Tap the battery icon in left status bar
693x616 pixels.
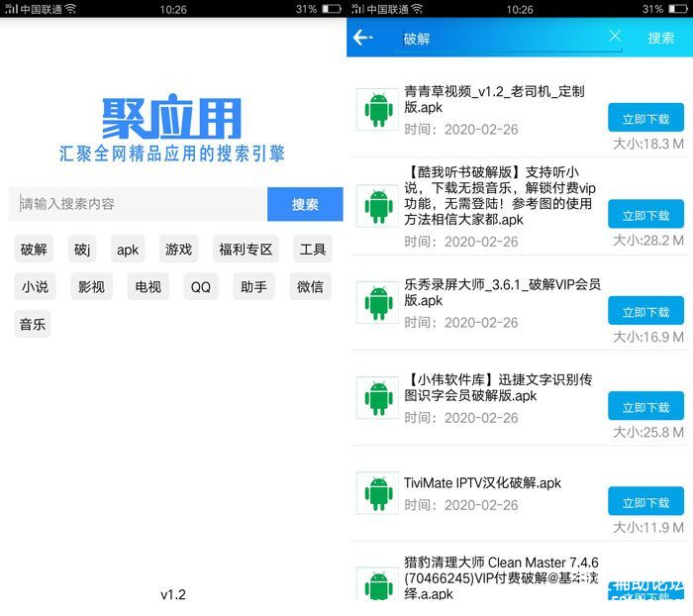click(x=332, y=9)
